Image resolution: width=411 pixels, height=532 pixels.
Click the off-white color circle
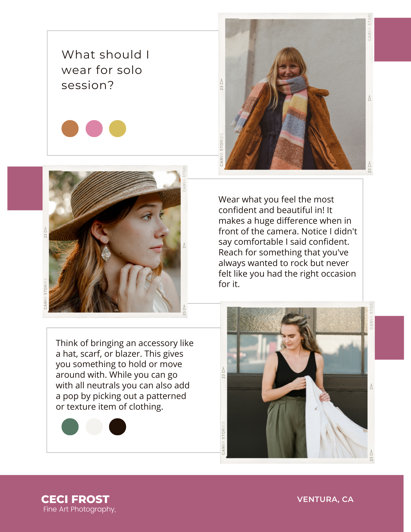(x=94, y=427)
